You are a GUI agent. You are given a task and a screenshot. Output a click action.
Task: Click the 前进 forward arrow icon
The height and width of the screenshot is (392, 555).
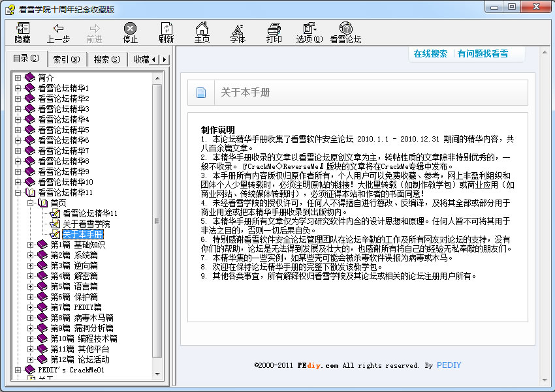tap(95, 28)
